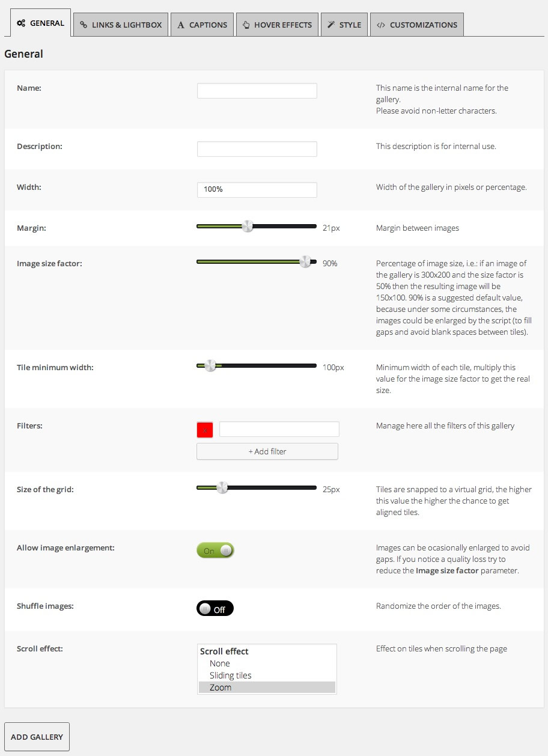Viewport: 548px width, 756px height.
Task: Click the letter A icon on Captions tab
Action: [x=181, y=25]
